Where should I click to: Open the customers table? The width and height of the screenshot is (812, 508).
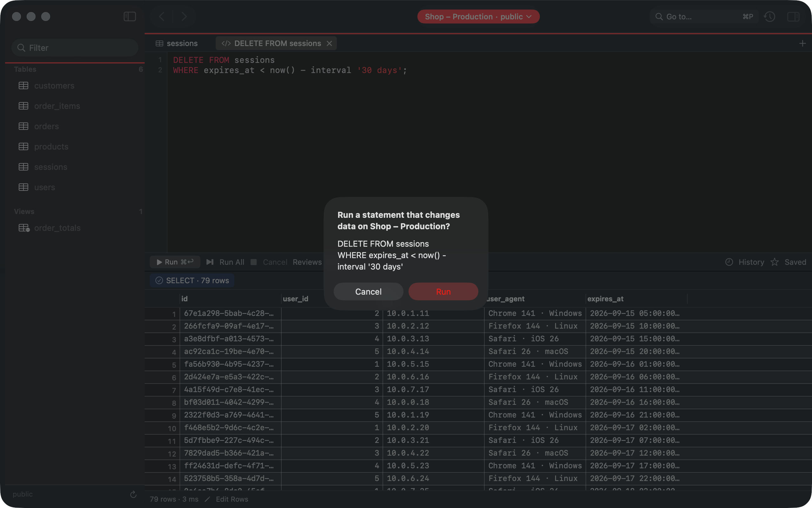point(54,86)
